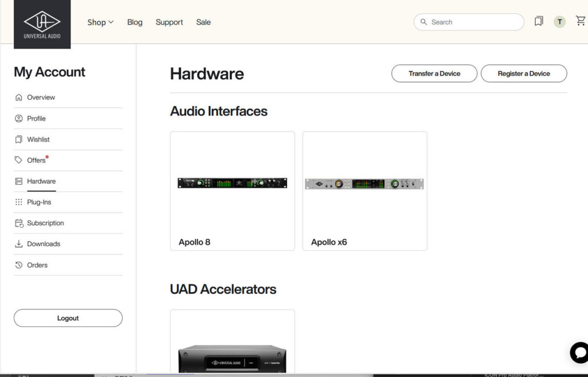This screenshot has height=377, width=588.
Task: Expand the Shop dropdown menu
Action: click(100, 22)
